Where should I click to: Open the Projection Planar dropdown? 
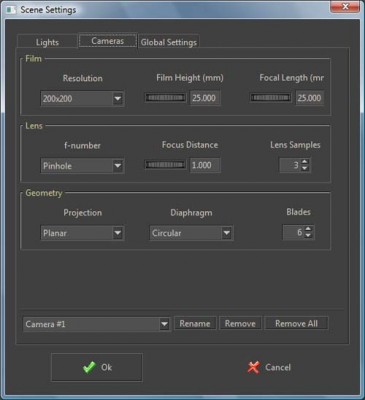click(82, 233)
